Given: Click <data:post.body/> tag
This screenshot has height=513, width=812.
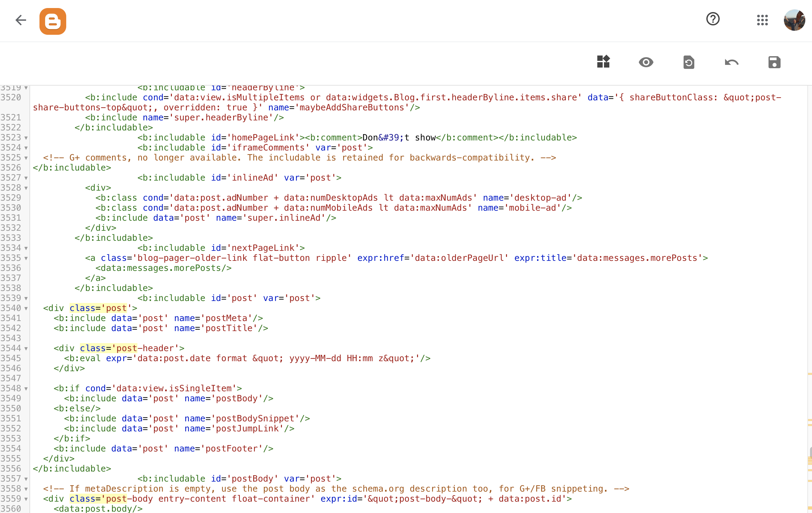Looking at the screenshot, I should click(x=98, y=509).
